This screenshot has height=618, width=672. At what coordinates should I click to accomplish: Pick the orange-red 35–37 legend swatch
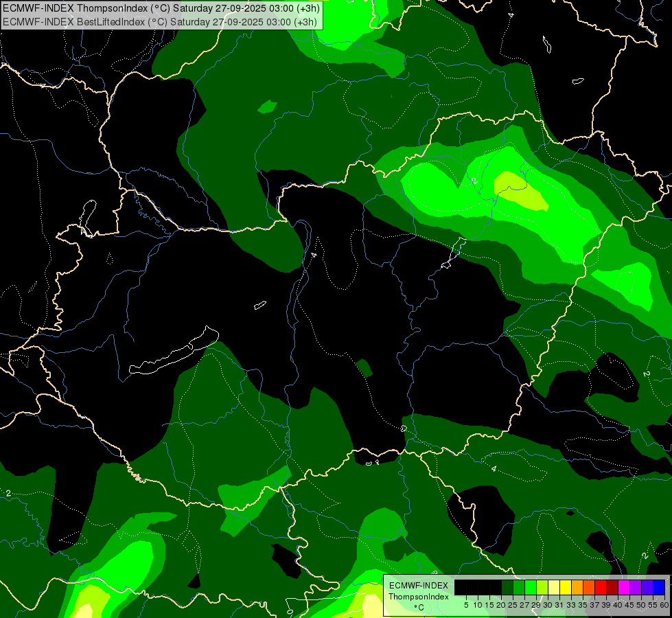(x=589, y=587)
